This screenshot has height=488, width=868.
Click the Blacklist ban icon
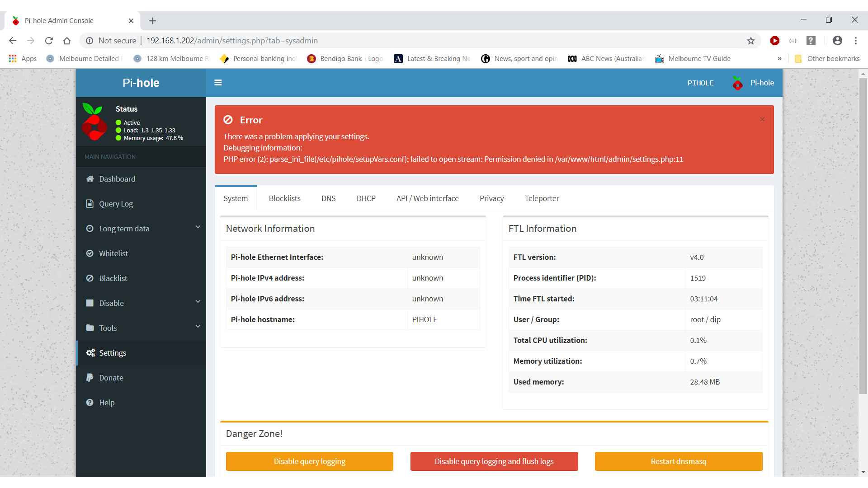[x=90, y=278]
